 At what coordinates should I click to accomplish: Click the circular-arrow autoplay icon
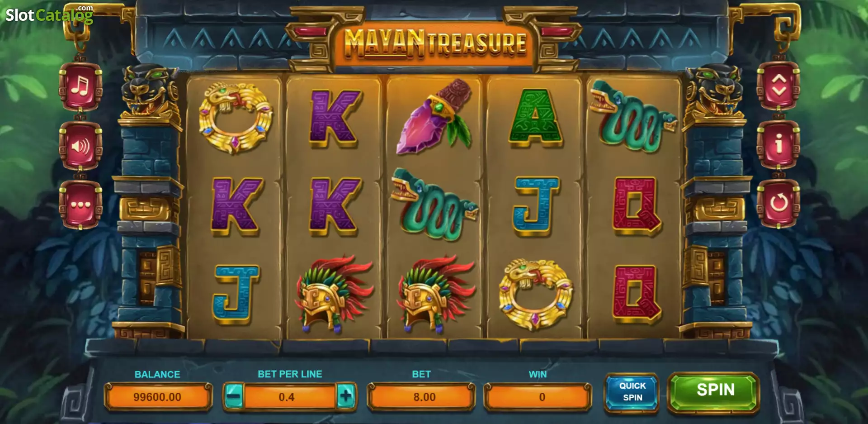[778, 203]
